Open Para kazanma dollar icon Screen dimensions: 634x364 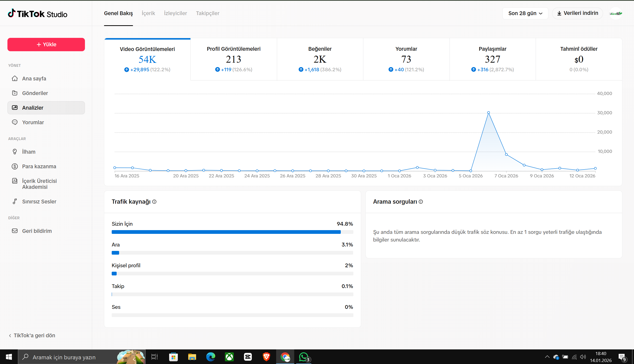tap(15, 166)
